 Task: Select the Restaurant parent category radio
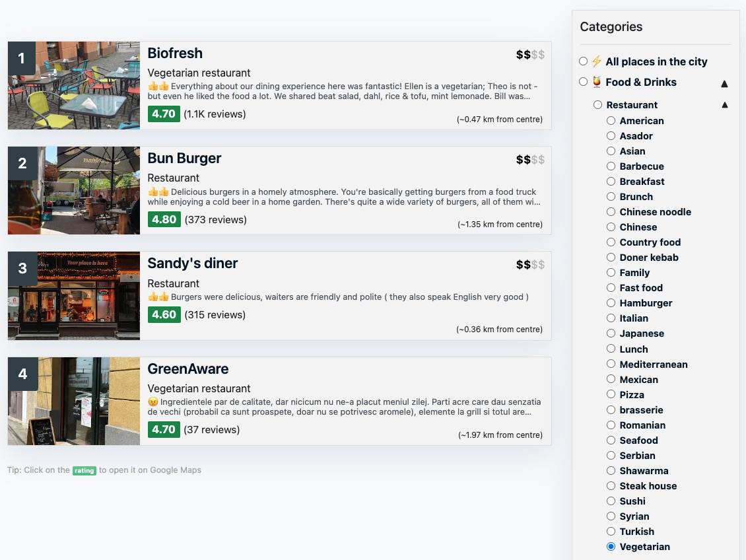coord(597,105)
